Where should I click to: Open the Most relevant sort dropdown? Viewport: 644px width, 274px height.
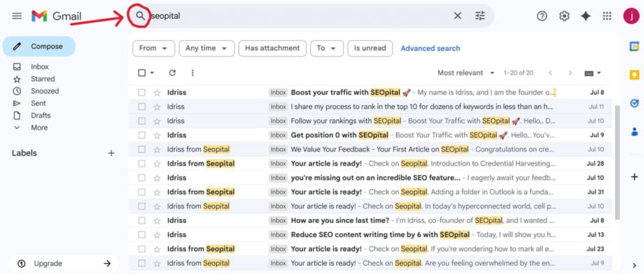(x=466, y=73)
